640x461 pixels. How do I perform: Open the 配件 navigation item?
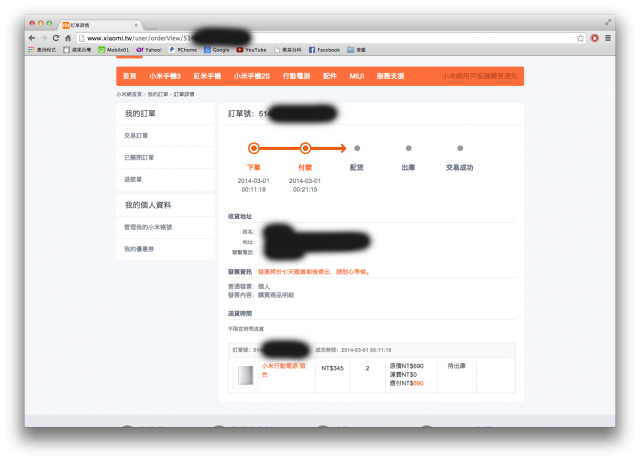(330, 76)
